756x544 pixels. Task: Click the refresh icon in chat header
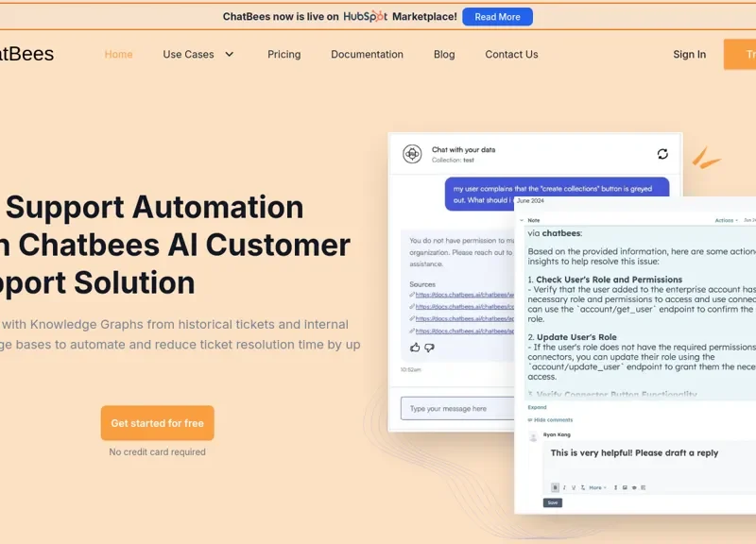click(x=662, y=154)
